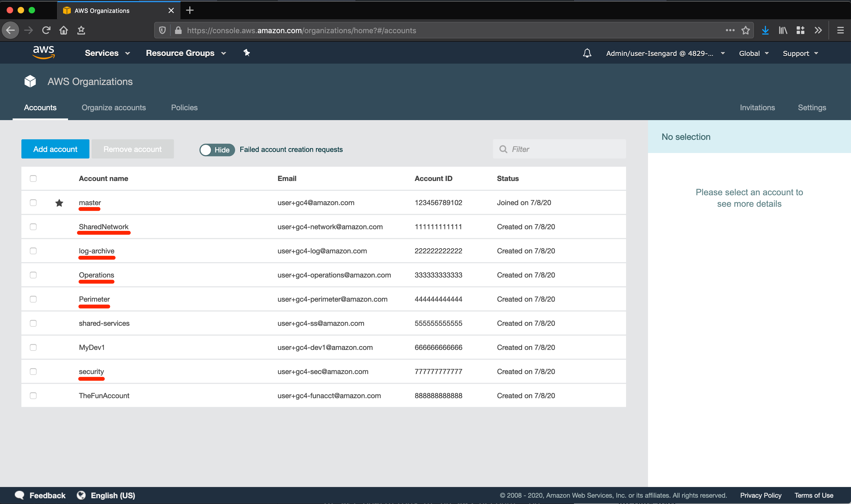Click account ID 777777777777
Image resolution: width=851 pixels, height=504 pixels.
(438, 371)
